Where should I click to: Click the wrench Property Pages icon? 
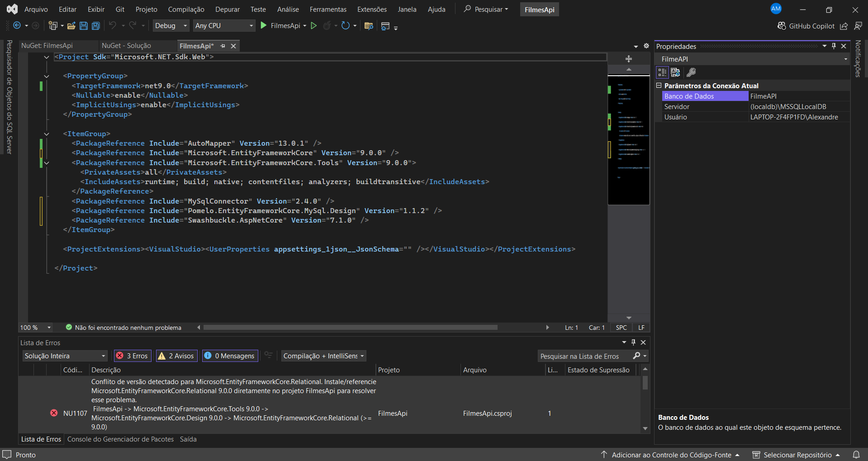(691, 72)
